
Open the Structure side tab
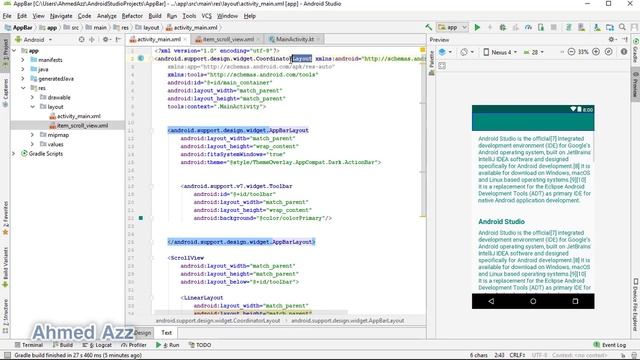point(5,316)
